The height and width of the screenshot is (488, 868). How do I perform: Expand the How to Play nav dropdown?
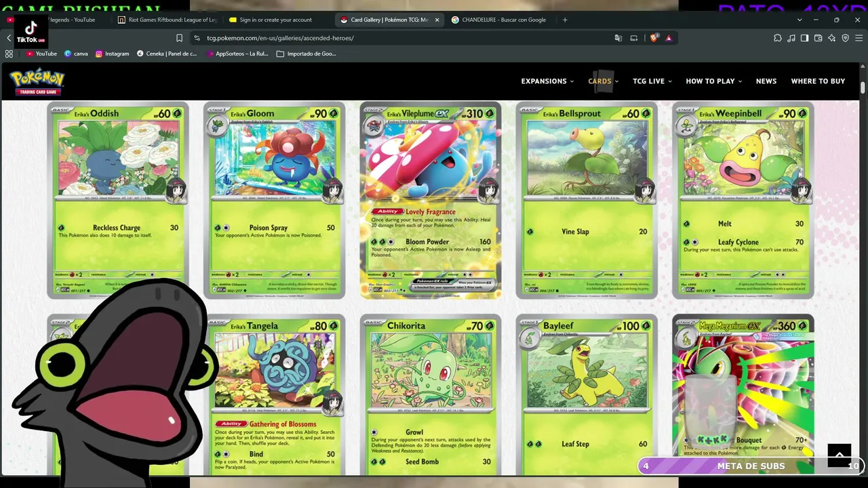pos(713,81)
